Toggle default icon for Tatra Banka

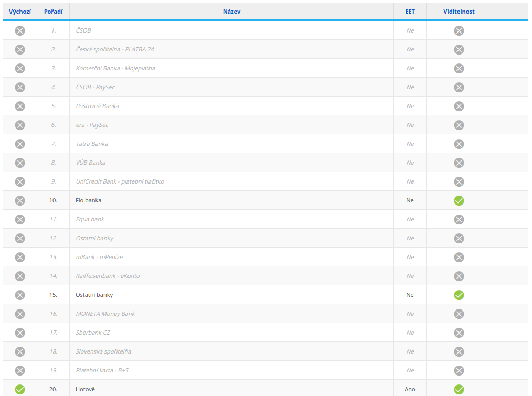coord(20,144)
